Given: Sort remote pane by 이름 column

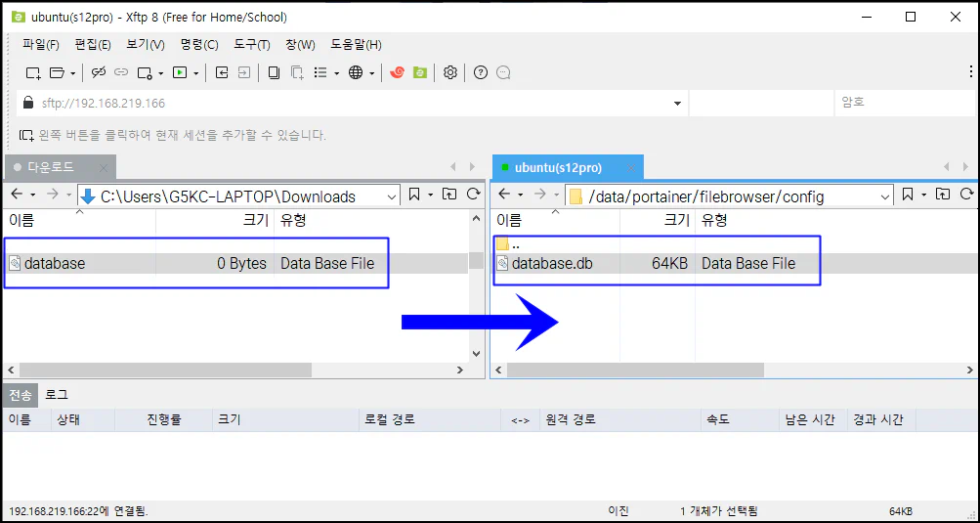Looking at the screenshot, I should pyautogui.click(x=556, y=220).
